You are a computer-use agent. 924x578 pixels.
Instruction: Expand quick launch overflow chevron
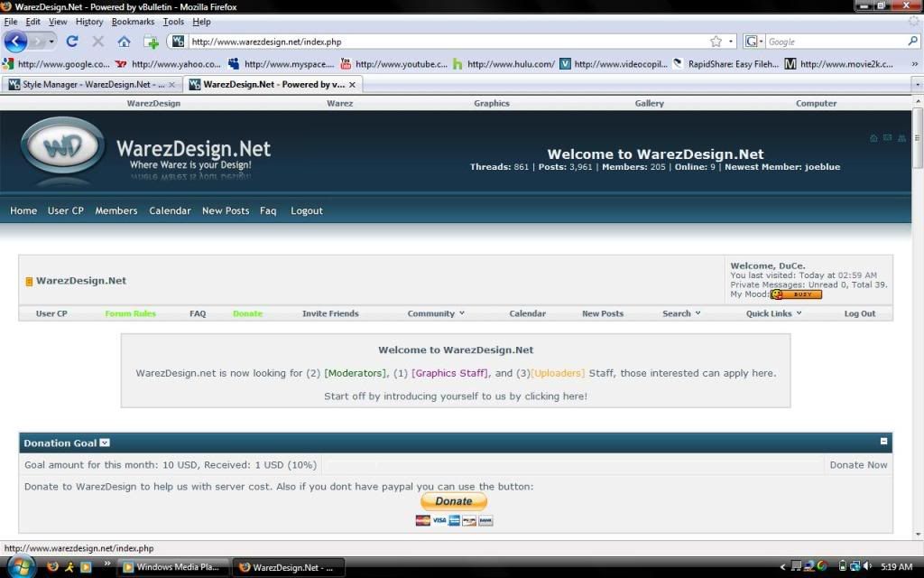point(106,564)
